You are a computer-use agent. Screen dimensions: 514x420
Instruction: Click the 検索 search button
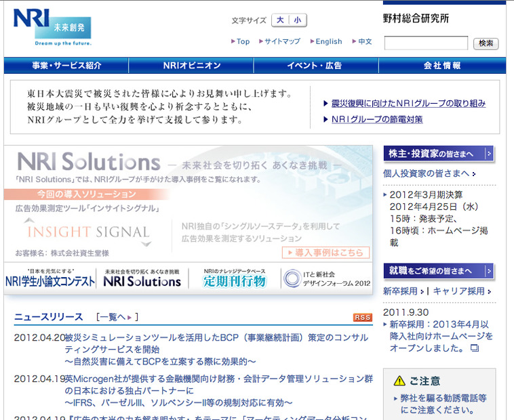pyautogui.click(x=486, y=43)
